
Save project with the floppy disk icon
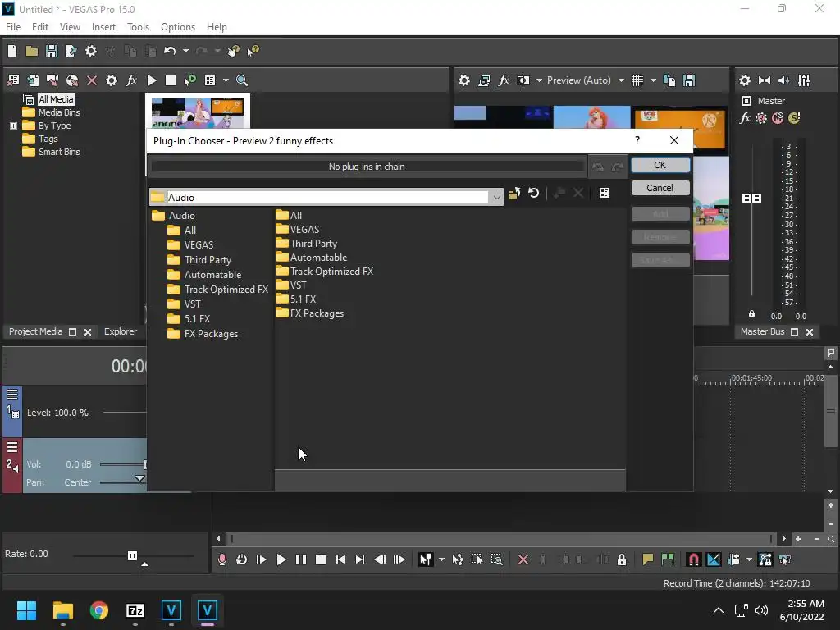[x=52, y=51]
